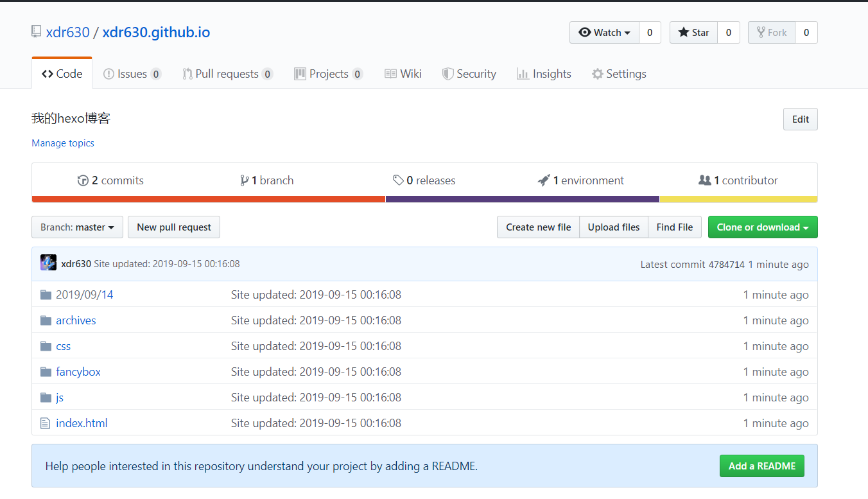Star the repository
The image size is (868, 499).
tap(693, 33)
